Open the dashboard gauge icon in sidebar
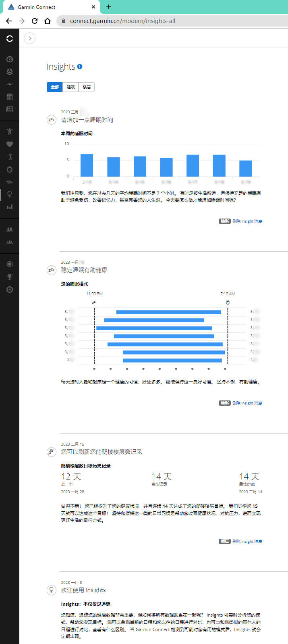288x644 pixels. tap(10, 59)
